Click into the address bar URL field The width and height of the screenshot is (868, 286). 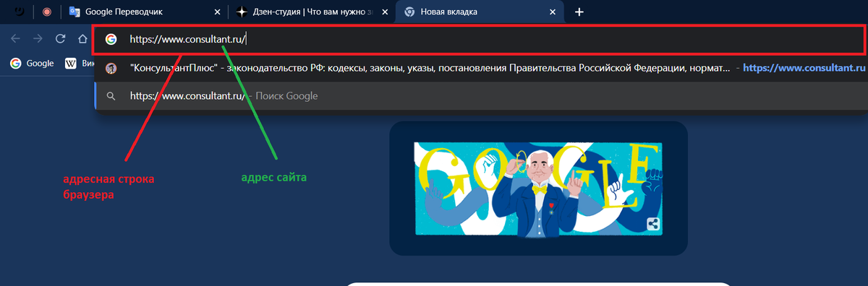[x=479, y=40]
